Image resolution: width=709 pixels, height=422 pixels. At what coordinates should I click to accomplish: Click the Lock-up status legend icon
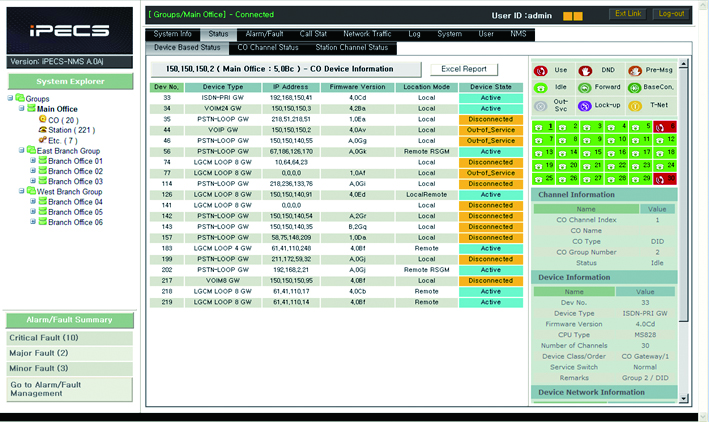pos(585,106)
